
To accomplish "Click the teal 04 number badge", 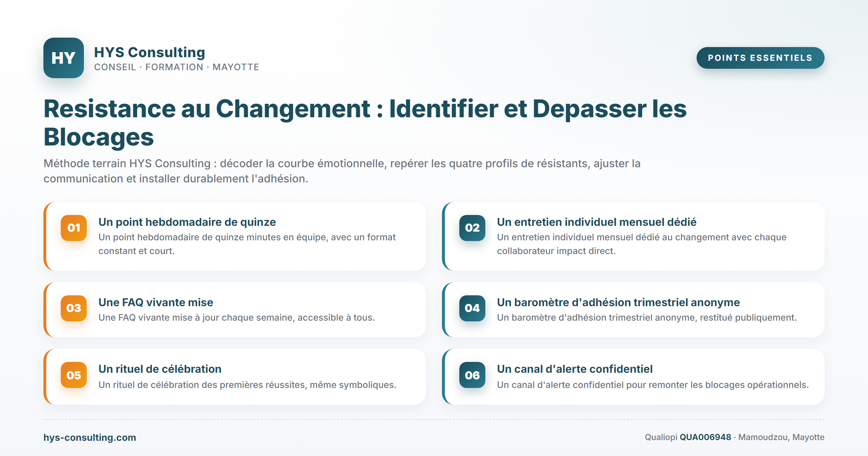I will (472, 308).
